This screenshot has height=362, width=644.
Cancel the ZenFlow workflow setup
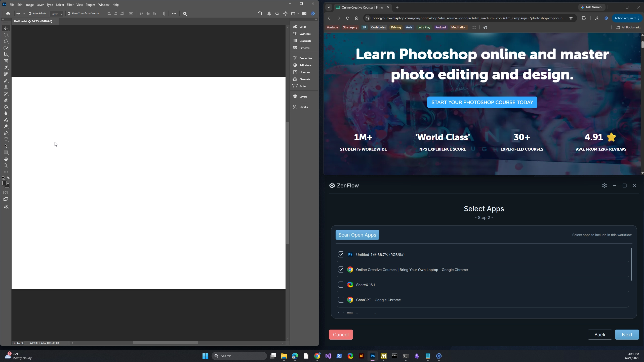pos(341,335)
